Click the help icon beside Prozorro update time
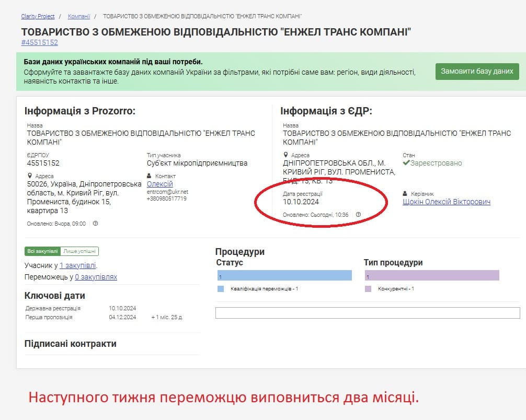This screenshot has height=420, width=526. (x=96, y=224)
